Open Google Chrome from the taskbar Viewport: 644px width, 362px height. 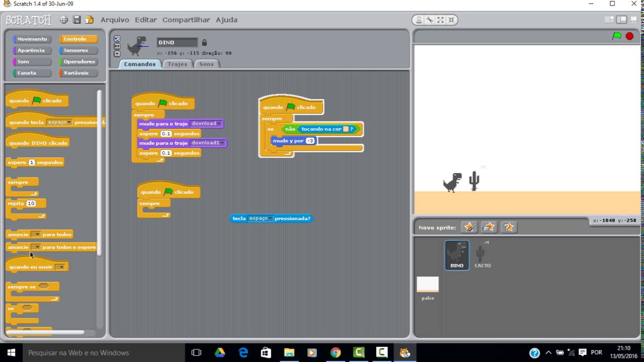[336, 352]
